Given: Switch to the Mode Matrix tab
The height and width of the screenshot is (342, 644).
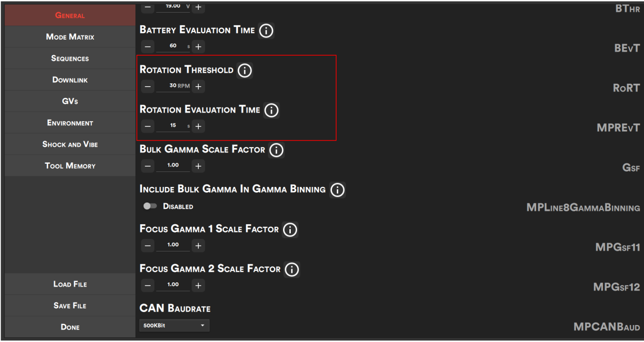Looking at the screenshot, I should click(70, 37).
